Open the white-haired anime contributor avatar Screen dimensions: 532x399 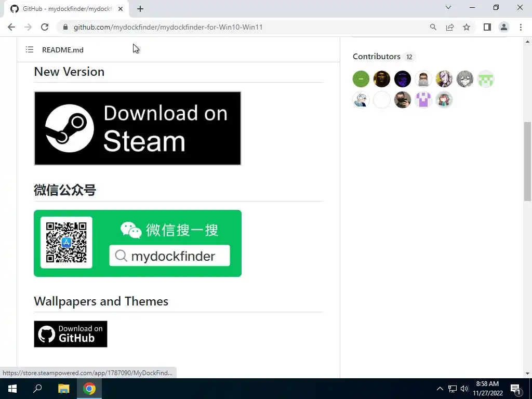(444, 79)
